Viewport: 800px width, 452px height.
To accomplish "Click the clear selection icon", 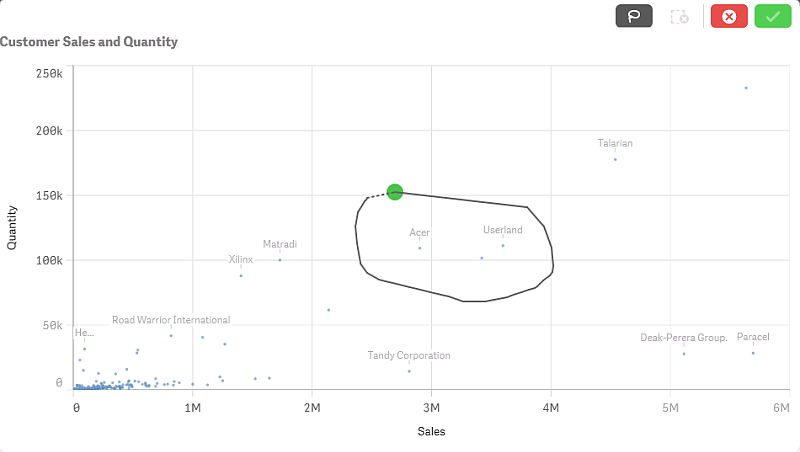I will [x=680, y=16].
